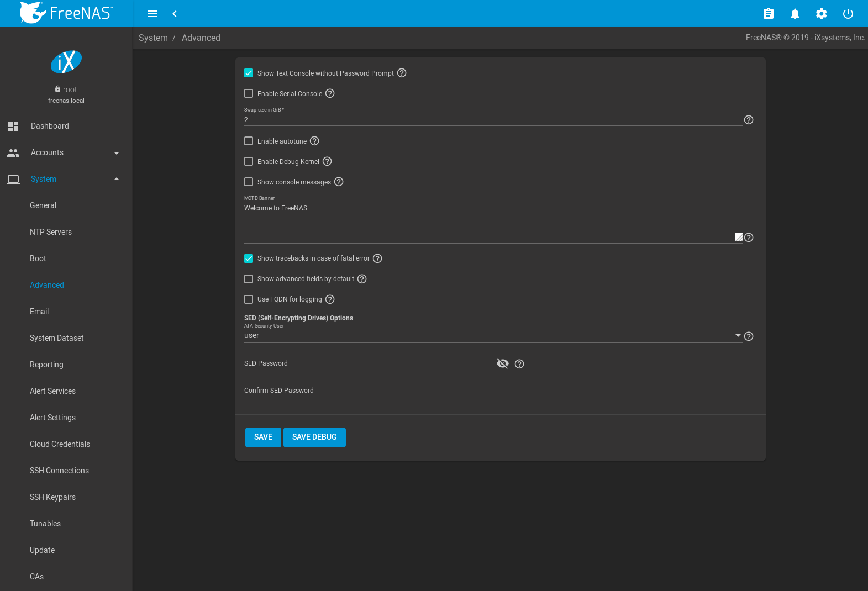Enable the Serial Console checkbox
868x591 pixels.
click(249, 93)
